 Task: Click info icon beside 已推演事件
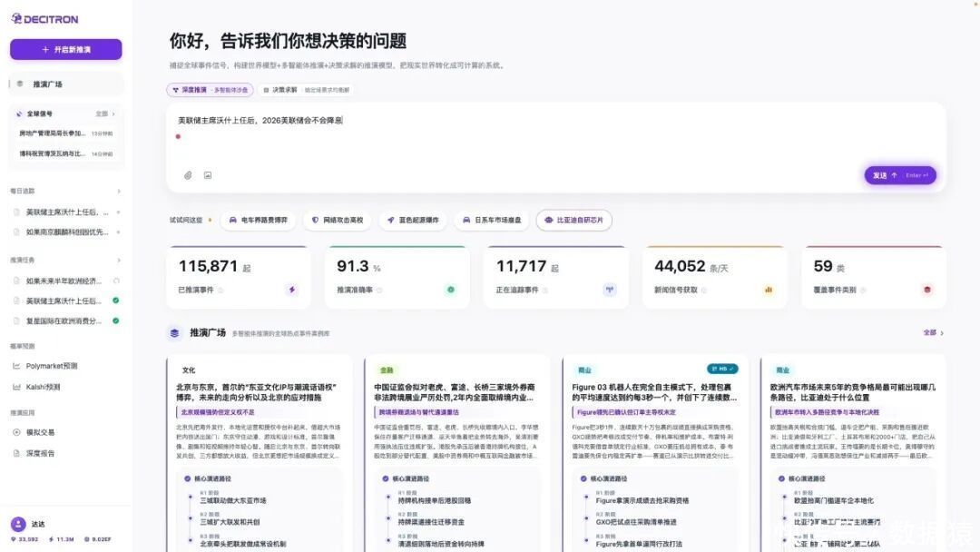tap(220, 290)
